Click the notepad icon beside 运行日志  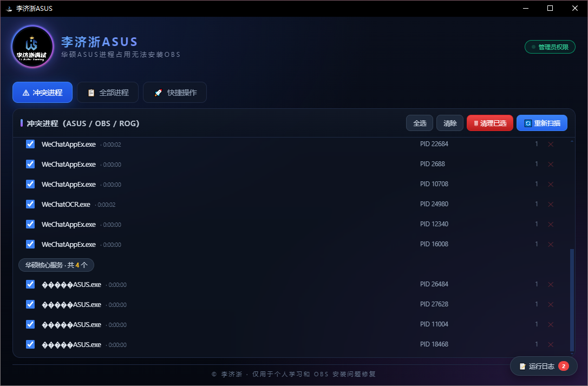pos(522,367)
